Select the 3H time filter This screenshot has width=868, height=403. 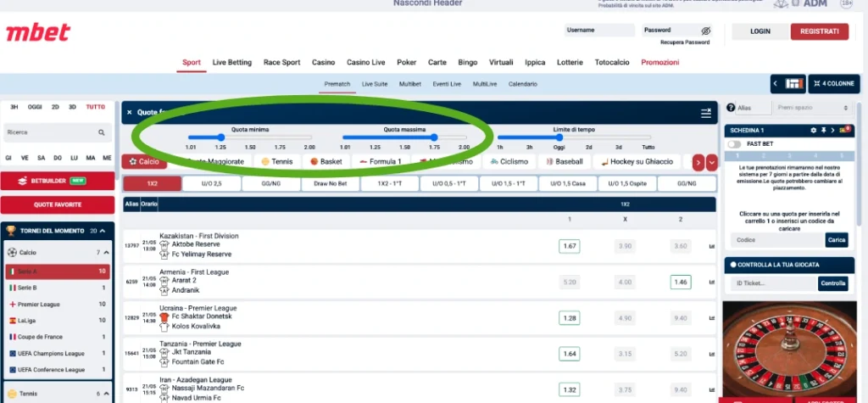(x=14, y=107)
